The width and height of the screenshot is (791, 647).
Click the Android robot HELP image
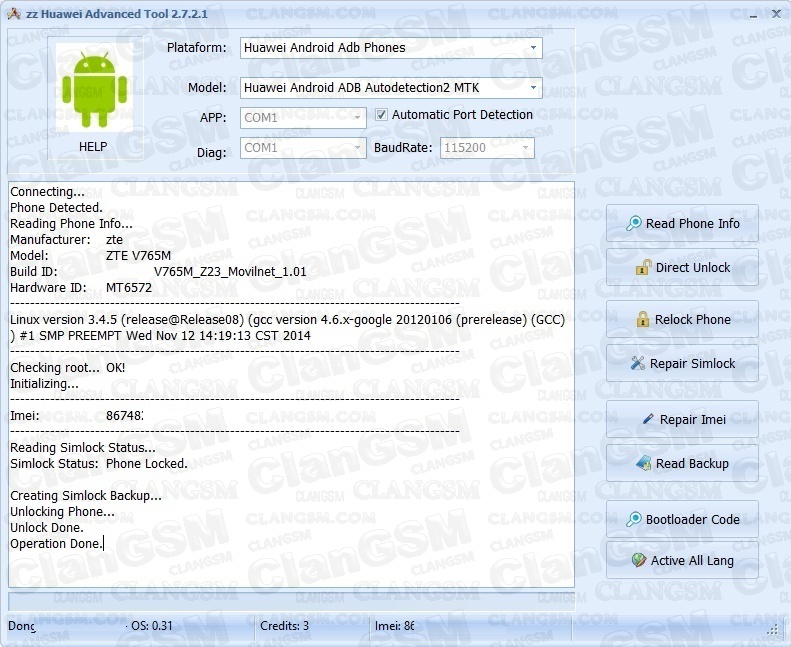(94, 87)
